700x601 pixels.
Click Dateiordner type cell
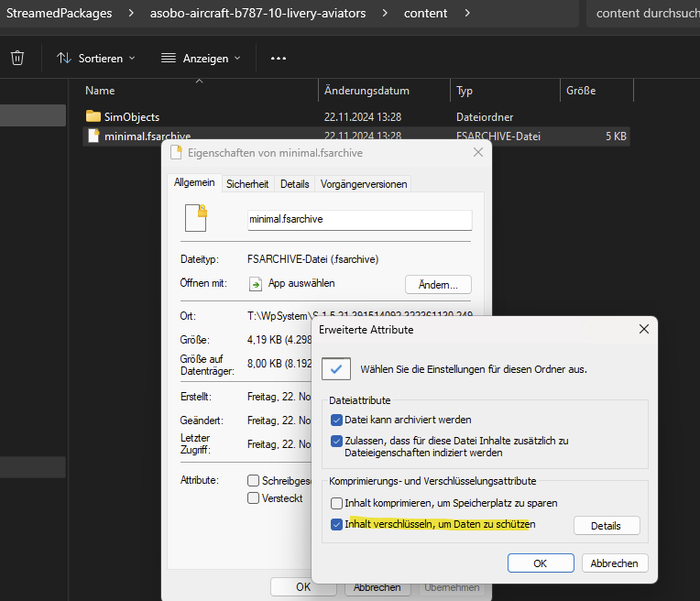[485, 117]
